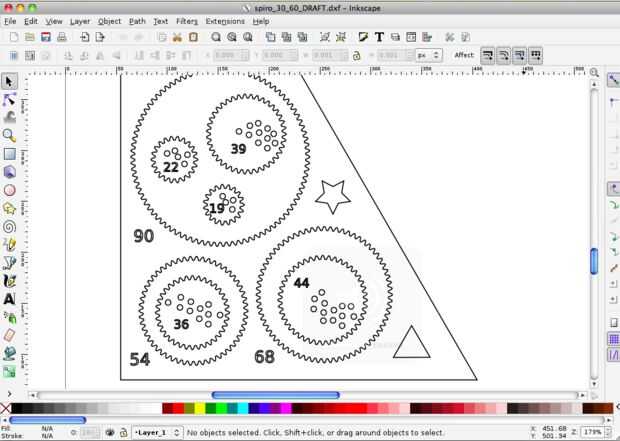Pick the magenta palette swatch
Screen dimensions: 620x441
[285, 408]
